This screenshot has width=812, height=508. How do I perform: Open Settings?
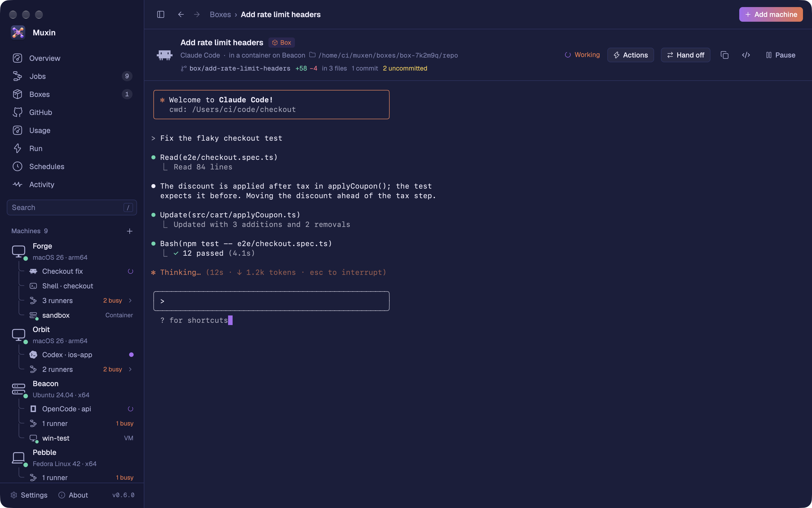click(x=29, y=495)
